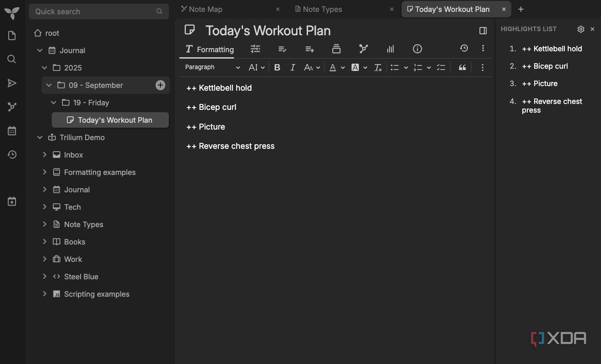Add child note to 09 - September

(160, 85)
